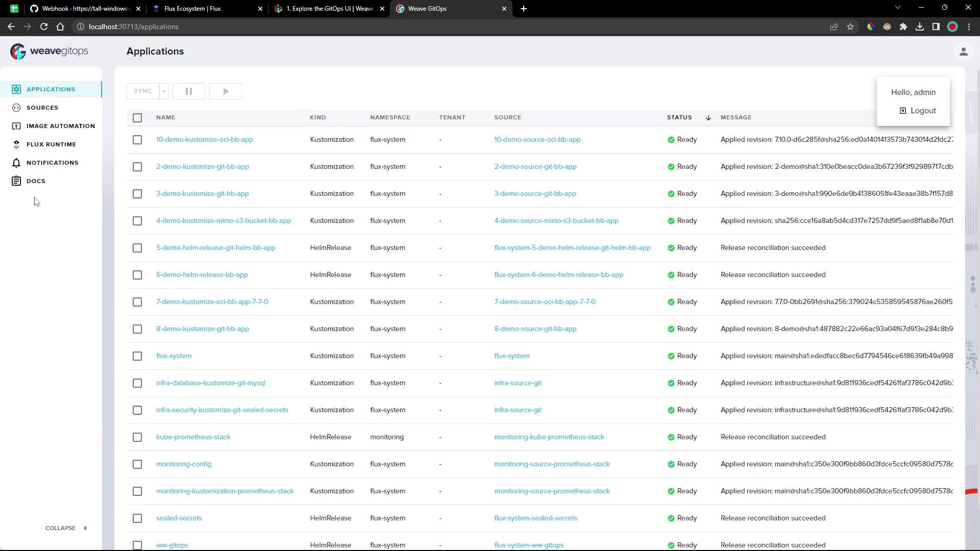Screen dimensions: 980x551
Task: Toggle Status column sort arrow
Action: pyautogui.click(x=708, y=118)
